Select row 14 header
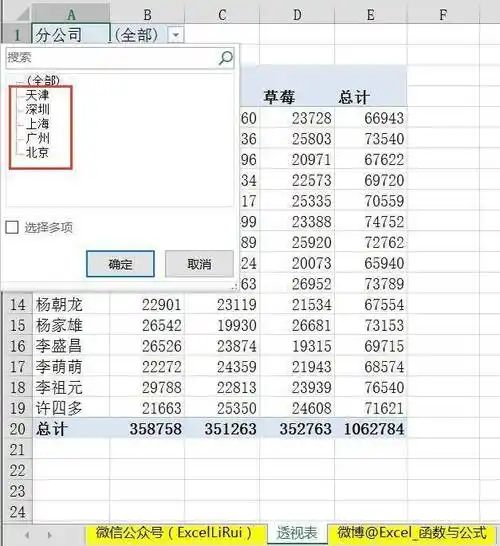 click(x=17, y=305)
